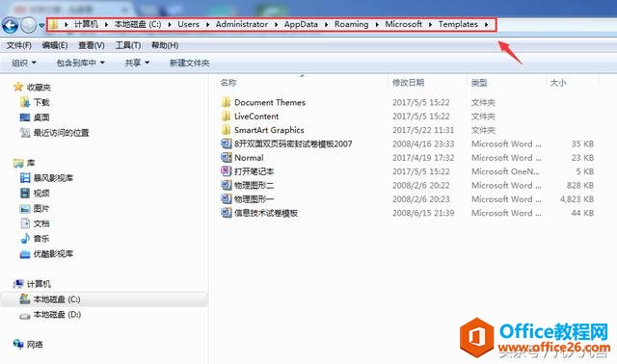Click the 音乐 note icon

pos(25,238)
